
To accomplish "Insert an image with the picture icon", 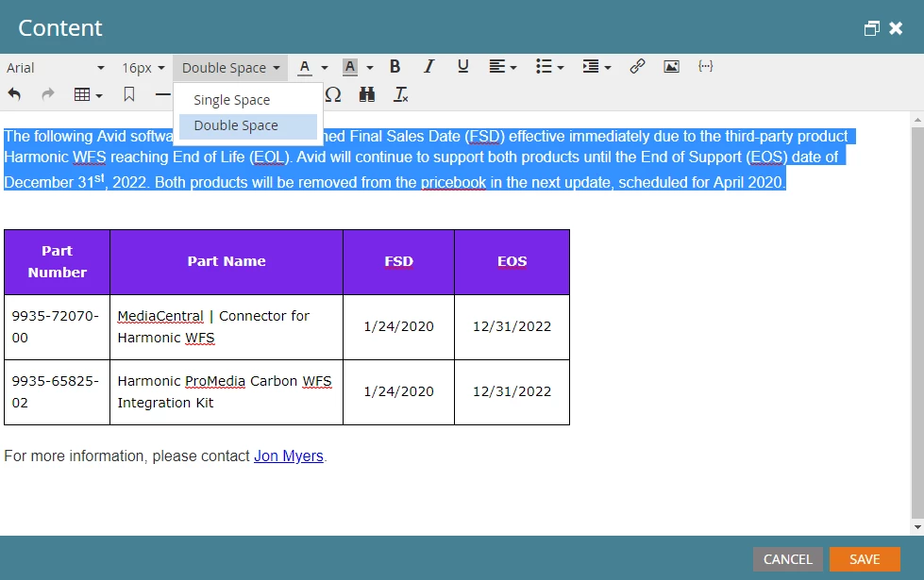I will click(671, 67).
